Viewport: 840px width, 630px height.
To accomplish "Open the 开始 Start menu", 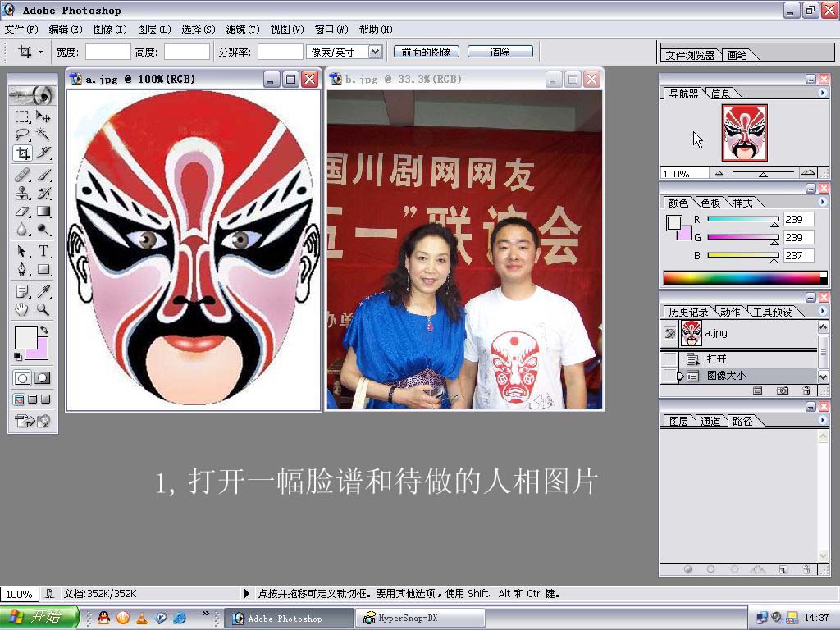I will pos(39,618).
